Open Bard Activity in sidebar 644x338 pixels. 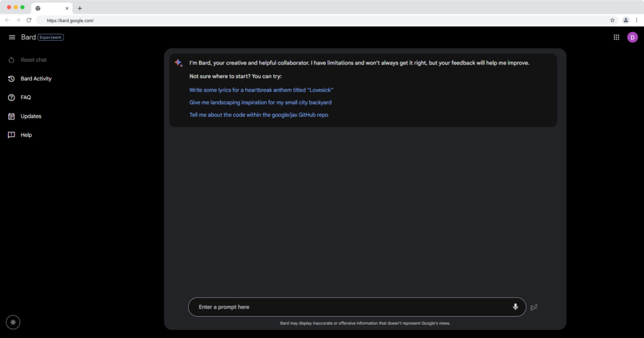[x=36, y=79]
